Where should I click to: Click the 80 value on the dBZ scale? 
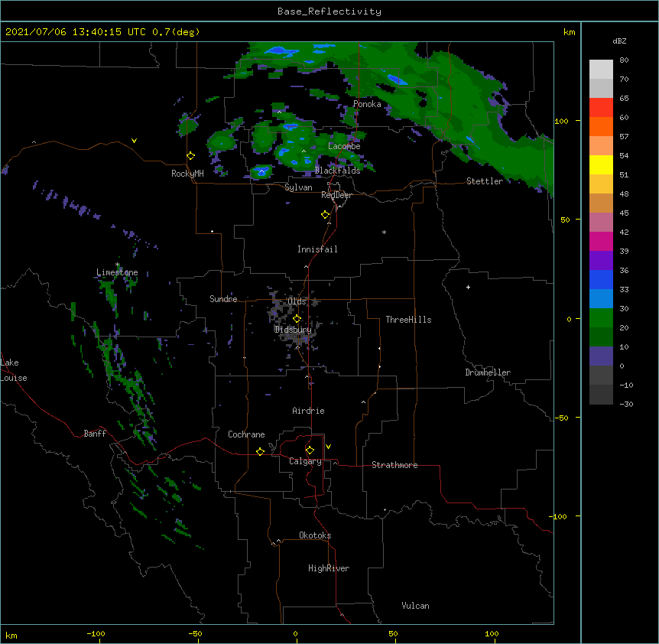click(624, 60)
